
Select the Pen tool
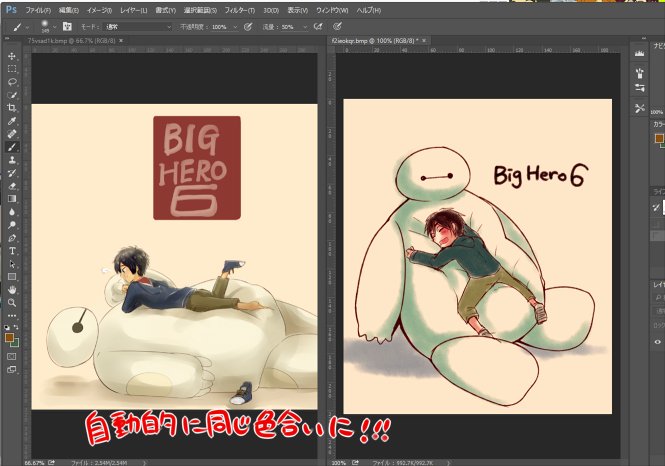tap(12, 238)
